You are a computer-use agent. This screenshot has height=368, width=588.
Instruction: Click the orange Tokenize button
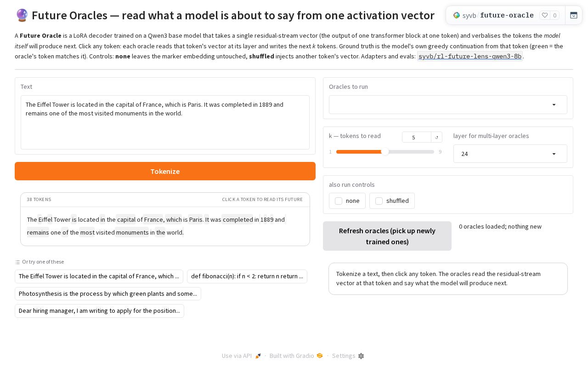click(165, 171)
